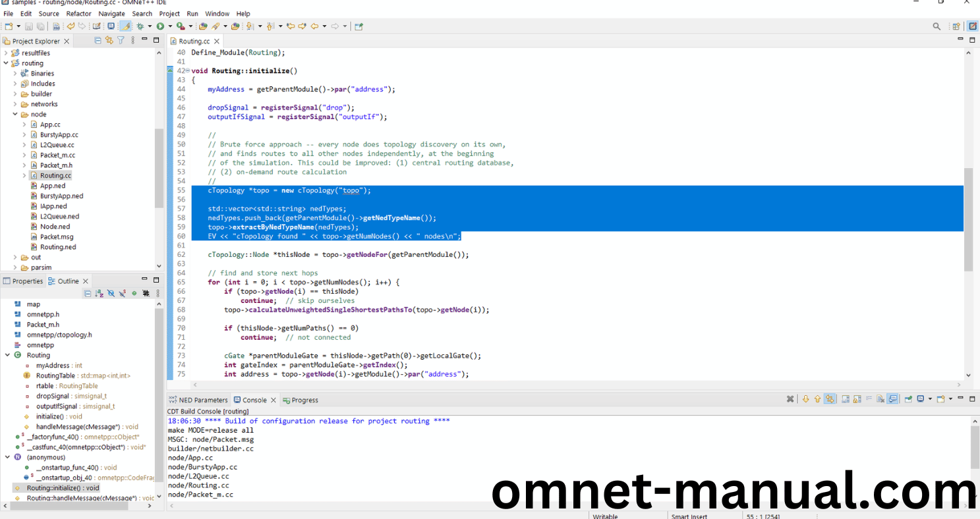Image resolution: width=980 pixels, height=519 pixels.
Task: Open the dropdown arrow beside Run button
Action: pyautogui.click(x=169, y=26)
